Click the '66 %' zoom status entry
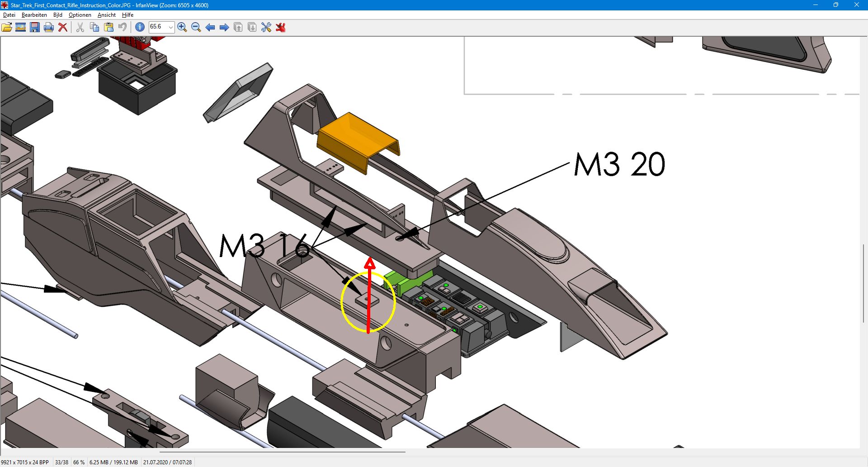Screen dimensions: 868x467 (79, 462)
